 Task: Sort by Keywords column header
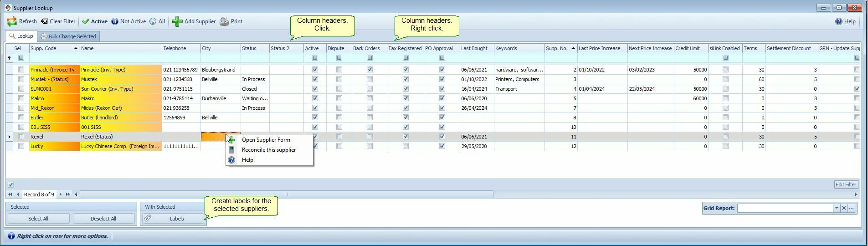click(x=519, y=48)
